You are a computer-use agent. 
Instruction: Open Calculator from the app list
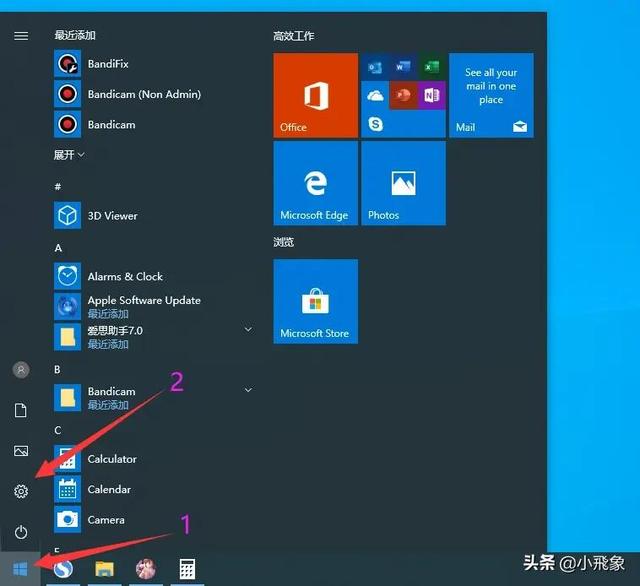153,459
